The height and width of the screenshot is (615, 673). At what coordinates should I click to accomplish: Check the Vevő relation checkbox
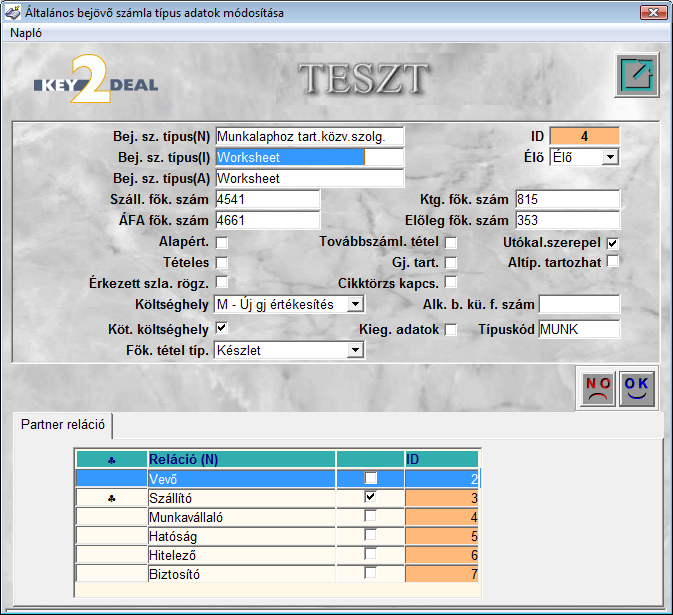click(x=370, y=478)
